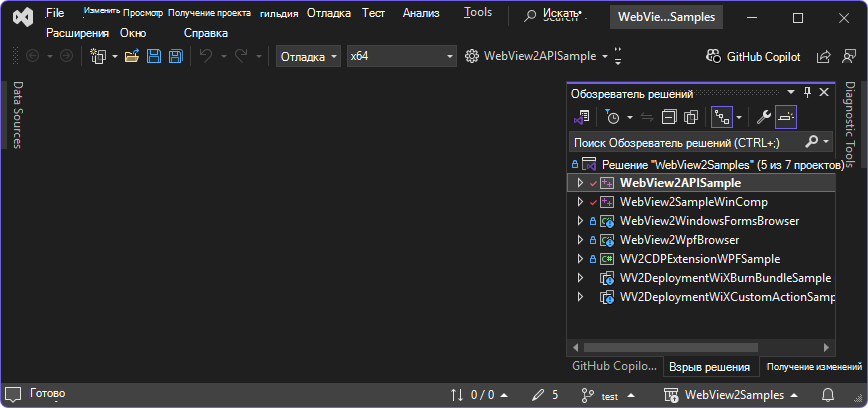Click the navigate forward arrow icon
This screenshot has height=408, width=868.
66,56
